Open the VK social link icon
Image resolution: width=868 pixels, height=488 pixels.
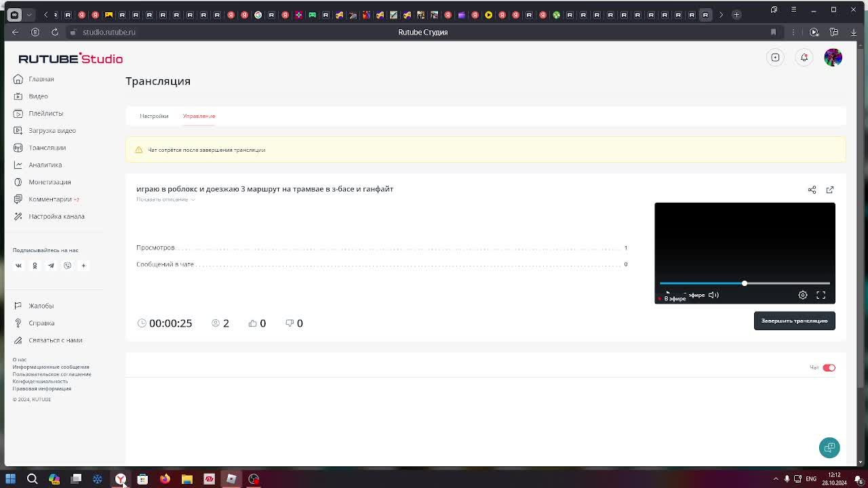point(18,266)
